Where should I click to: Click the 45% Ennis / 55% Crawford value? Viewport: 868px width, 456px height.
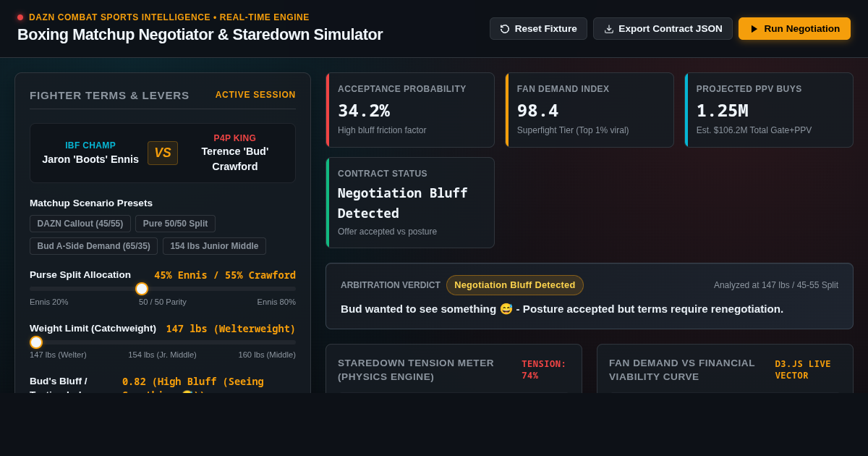pyautogui.click(x=225, y=275)
